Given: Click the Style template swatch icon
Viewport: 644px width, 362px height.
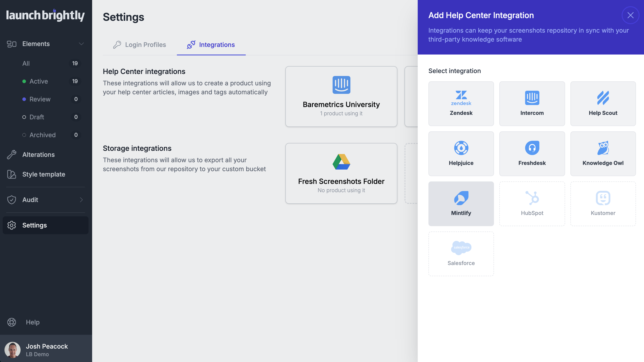Looking at the screenshot, I should (11, 174).
